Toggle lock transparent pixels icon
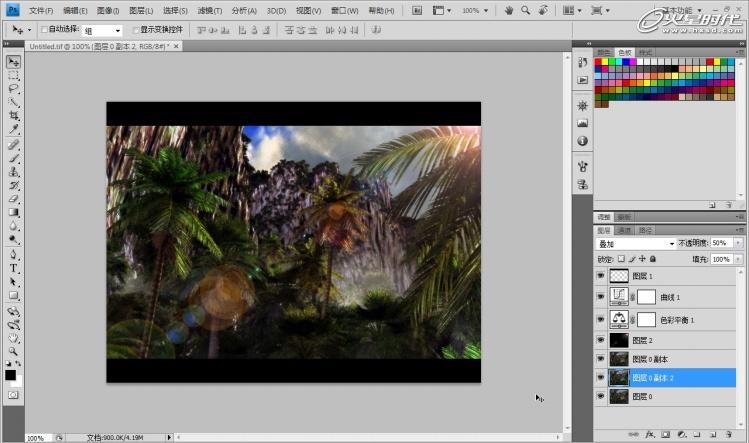 [621, 259]
